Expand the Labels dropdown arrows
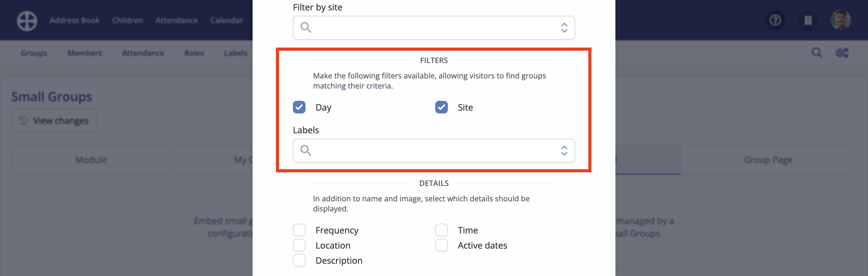The height and width of the screenshot is (276, 868). (564, 151)
